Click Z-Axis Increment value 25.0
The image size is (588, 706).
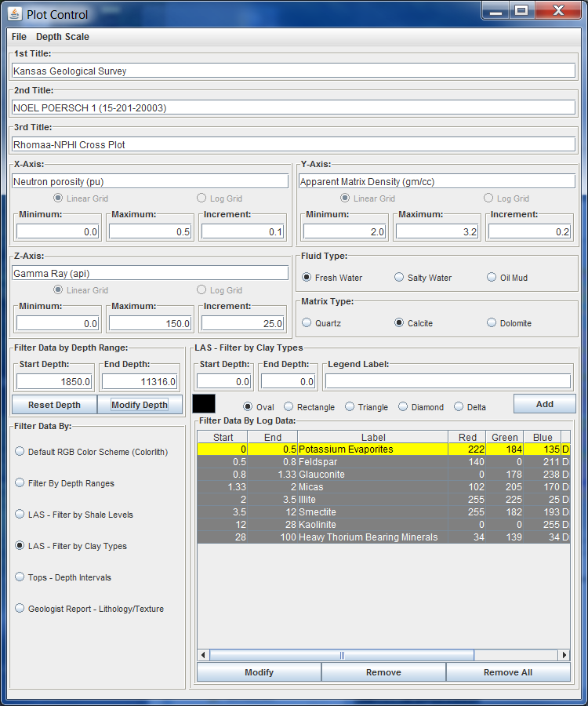pyautogui.click(x=242, y=323)
